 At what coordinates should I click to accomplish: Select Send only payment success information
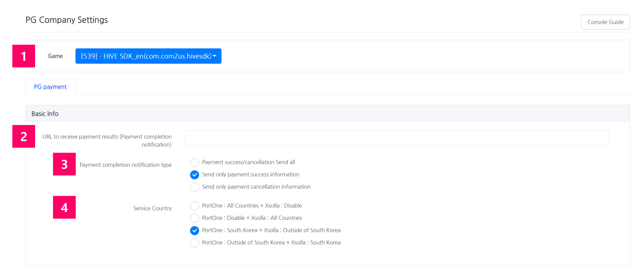194,175
